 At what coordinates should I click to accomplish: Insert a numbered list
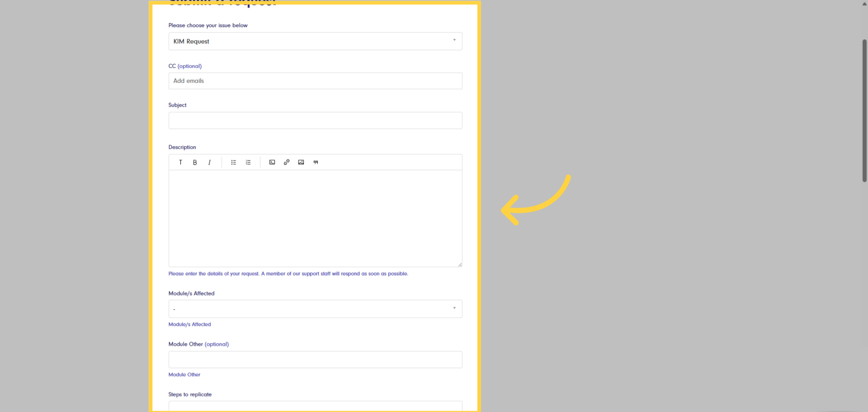(x=248, y=162)
